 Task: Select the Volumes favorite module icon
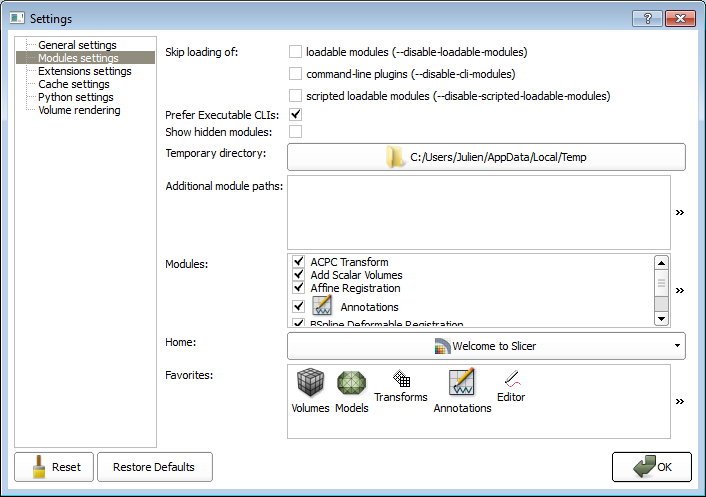point(310,385)
